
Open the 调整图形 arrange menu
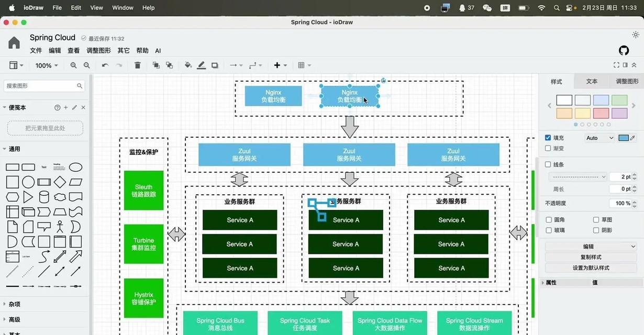click(x=98, y=51)
